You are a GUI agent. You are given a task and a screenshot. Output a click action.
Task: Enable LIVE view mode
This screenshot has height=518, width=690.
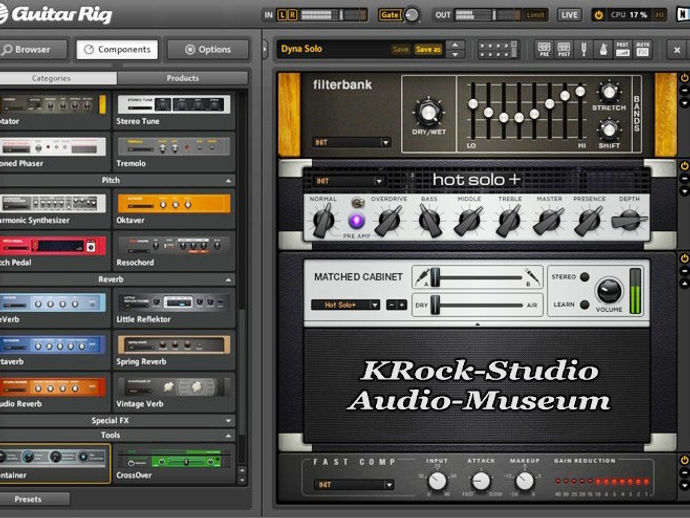click(569, 15)
